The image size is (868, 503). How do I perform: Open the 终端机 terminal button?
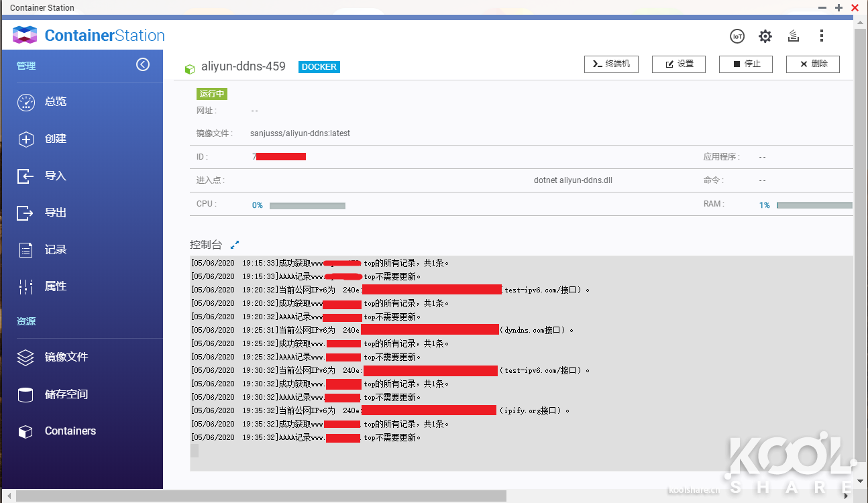611,64
